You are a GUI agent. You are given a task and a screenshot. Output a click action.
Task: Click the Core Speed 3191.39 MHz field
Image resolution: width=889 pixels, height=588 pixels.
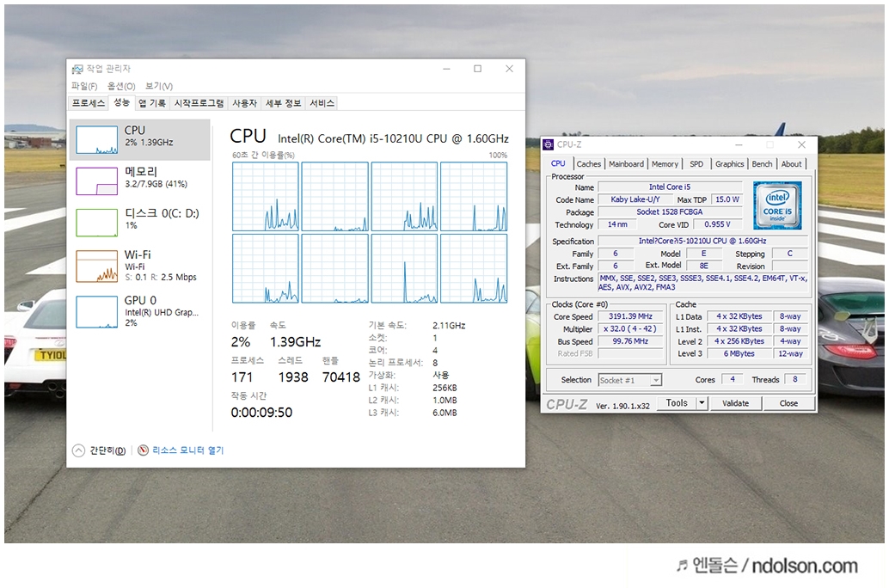630,316
